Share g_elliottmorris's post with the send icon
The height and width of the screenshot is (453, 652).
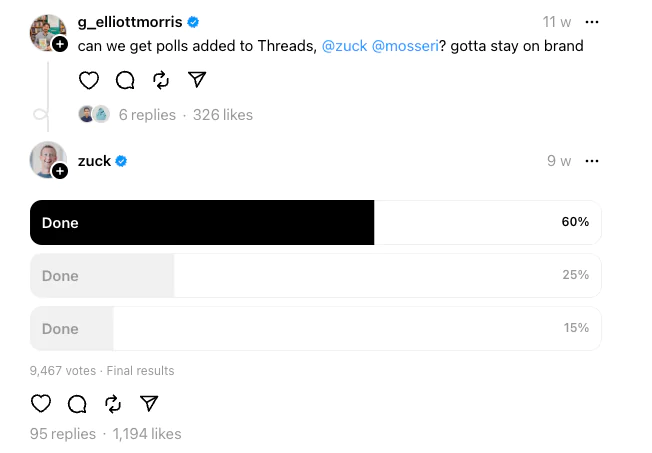(x=197, y=80)
